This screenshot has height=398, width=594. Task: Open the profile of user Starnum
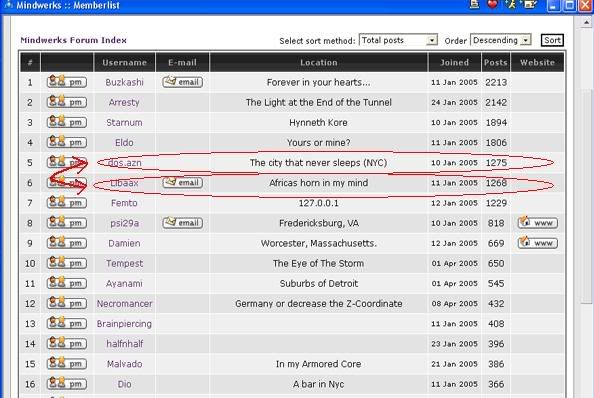tap(124, 122)
